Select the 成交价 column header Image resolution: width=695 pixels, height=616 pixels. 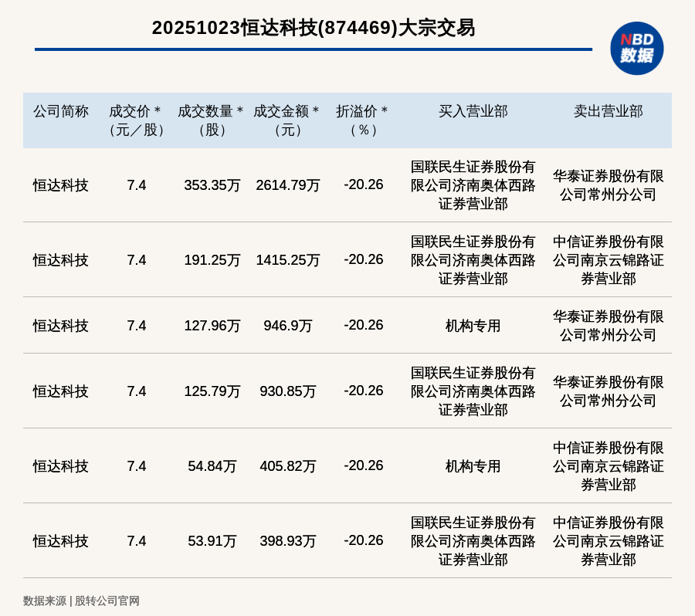(136, 120)
